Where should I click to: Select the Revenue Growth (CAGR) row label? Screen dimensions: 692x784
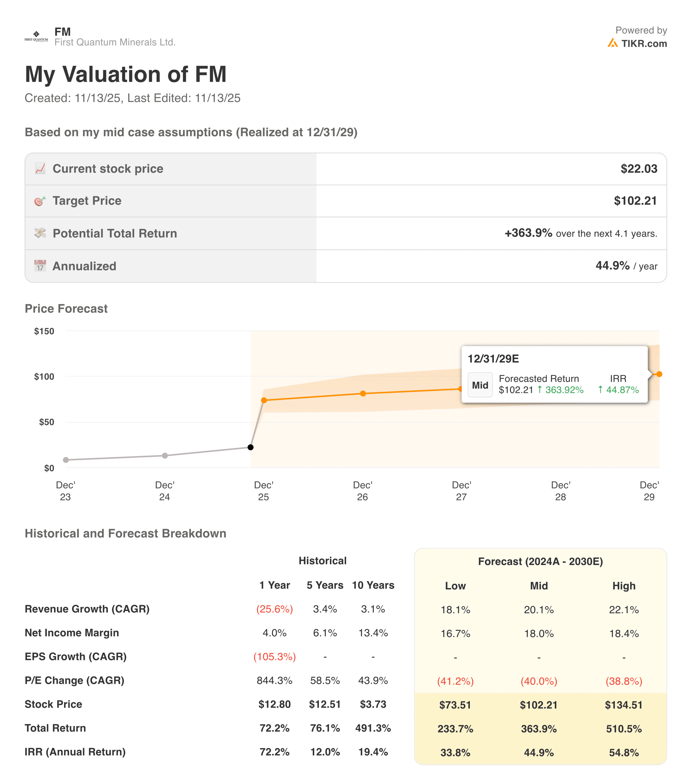pos(87,609)
